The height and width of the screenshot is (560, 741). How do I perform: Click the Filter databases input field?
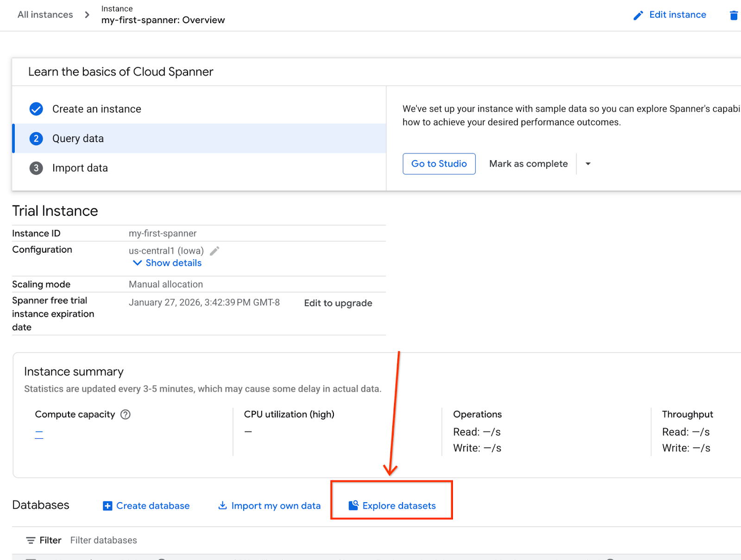[x=104, y=540]
